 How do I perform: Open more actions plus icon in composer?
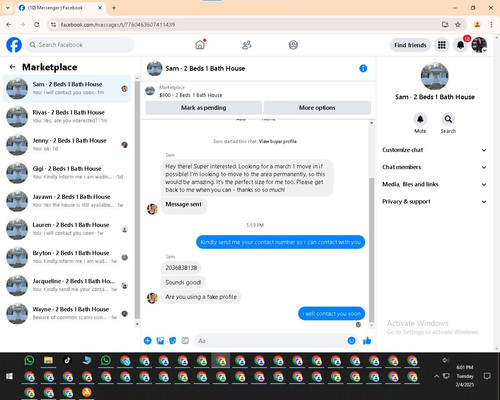(148, 341)
